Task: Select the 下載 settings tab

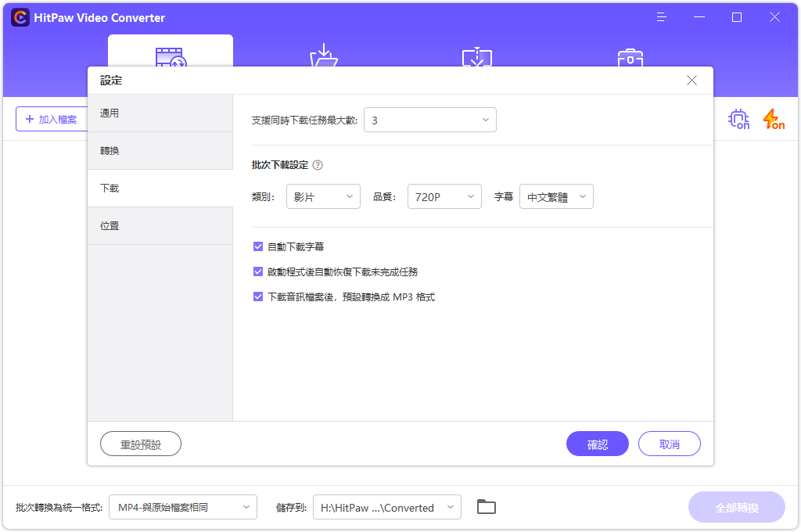Action: click(160, 188)
